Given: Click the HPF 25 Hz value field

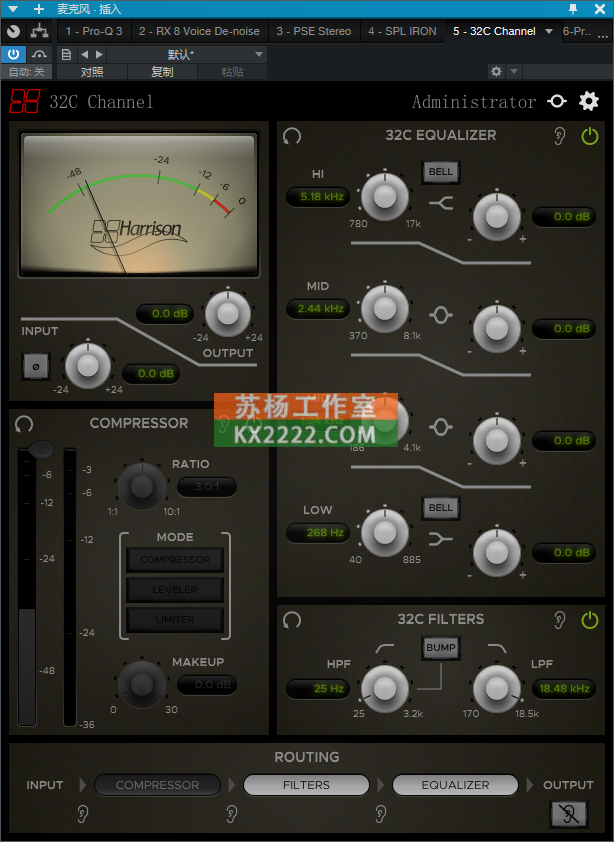Looking at the screenshot, I should (318, 688).
